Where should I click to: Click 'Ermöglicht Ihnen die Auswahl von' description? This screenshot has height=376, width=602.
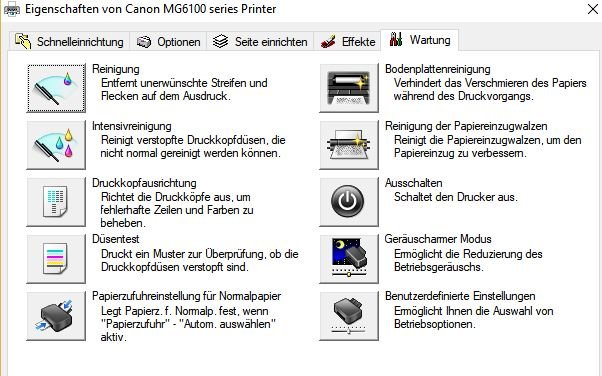click(x=474, y=311)
